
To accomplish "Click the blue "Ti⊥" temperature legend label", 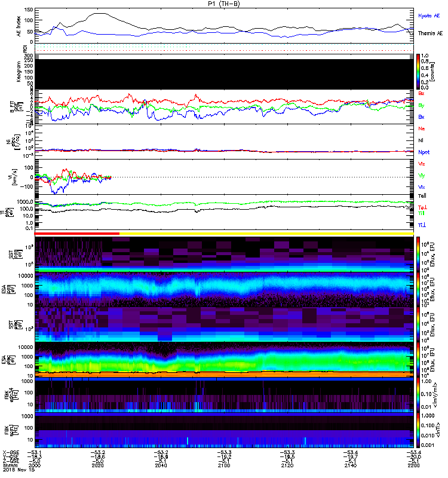I will click(x=422, y=225).
